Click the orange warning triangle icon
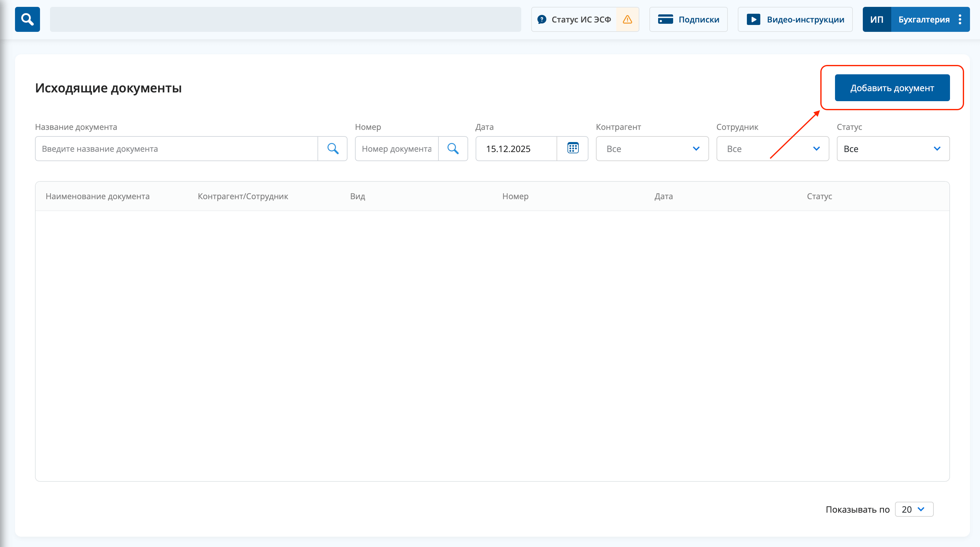The image size is (980, 547). pos(627,19)
